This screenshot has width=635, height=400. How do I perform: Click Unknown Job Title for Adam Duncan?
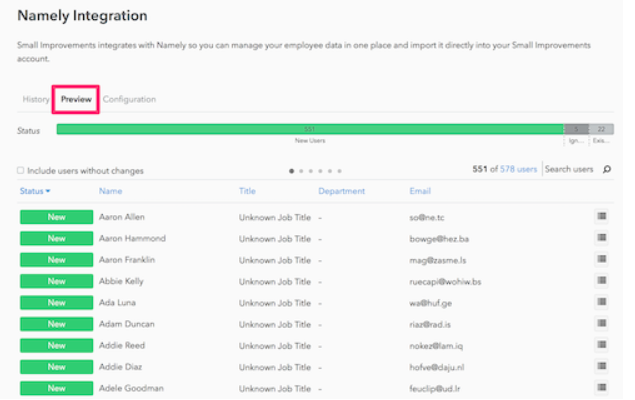point(275,325)
